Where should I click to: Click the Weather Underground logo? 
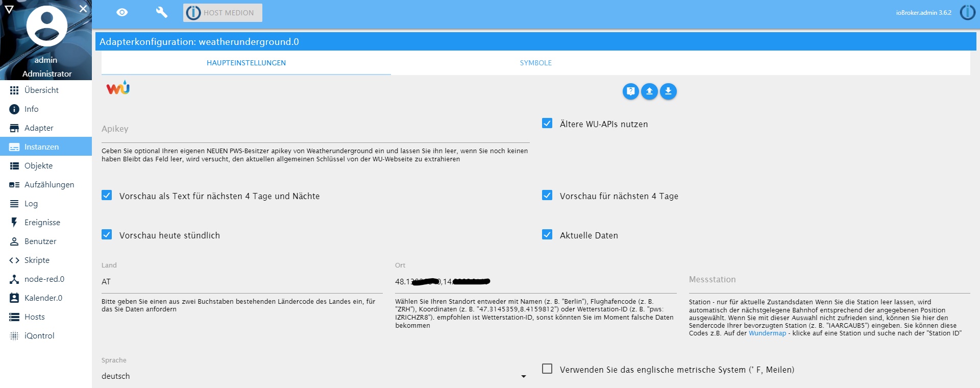click(118, 88)
